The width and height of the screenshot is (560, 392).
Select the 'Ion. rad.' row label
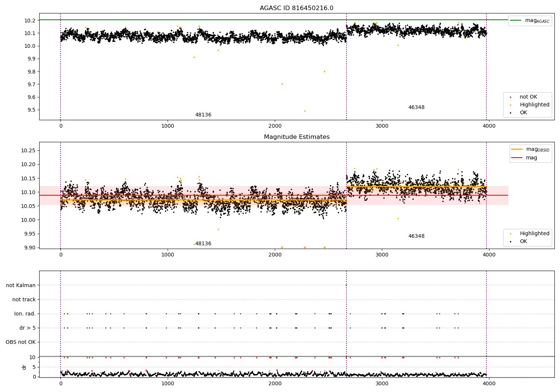25,314
